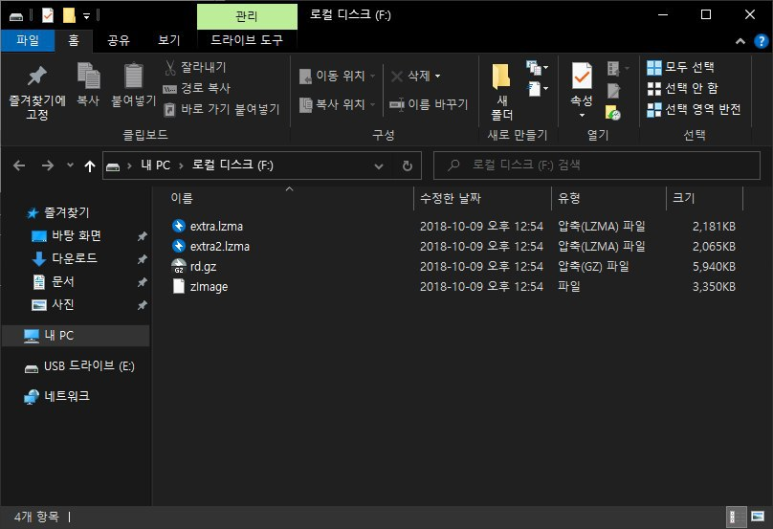Go up one folder level arrow

(89, 166)
